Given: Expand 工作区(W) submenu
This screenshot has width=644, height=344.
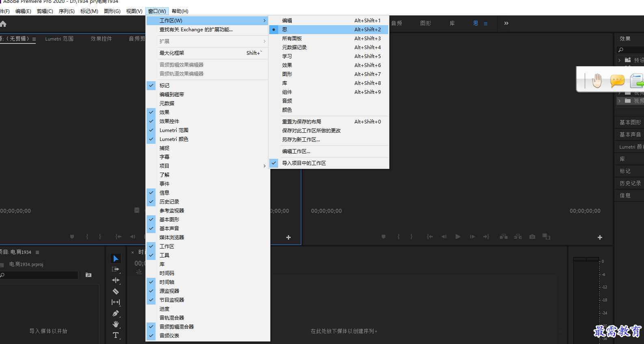Looking at the screenshot, I should 208,21.
